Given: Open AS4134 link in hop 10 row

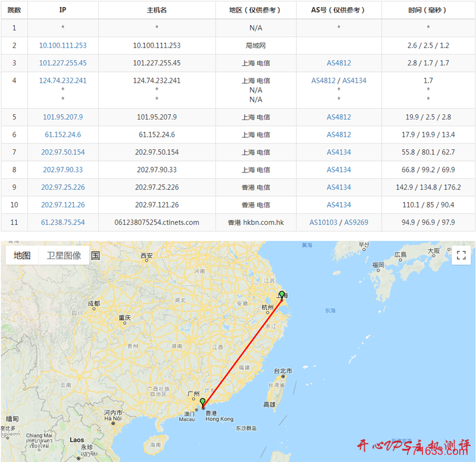Looking at the screenshot, I should (339, 205).
